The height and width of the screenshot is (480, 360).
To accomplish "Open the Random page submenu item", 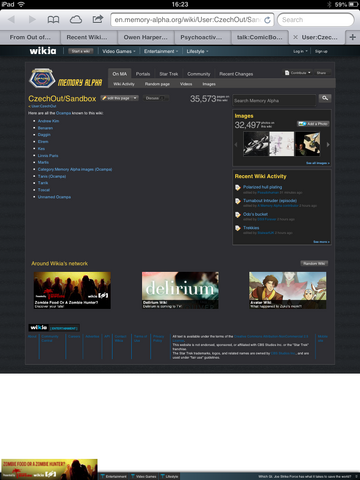I will coord(157,84).
